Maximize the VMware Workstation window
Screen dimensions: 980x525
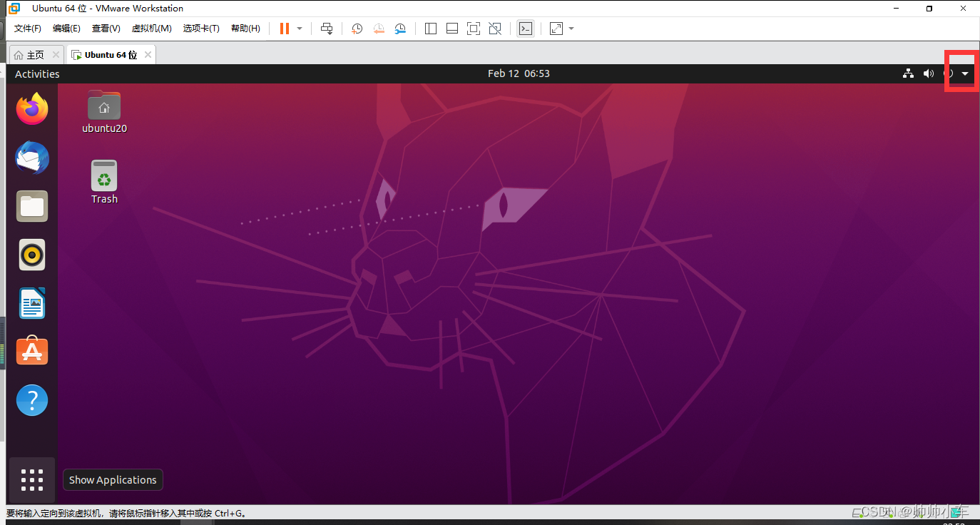[x=929, y=9]
